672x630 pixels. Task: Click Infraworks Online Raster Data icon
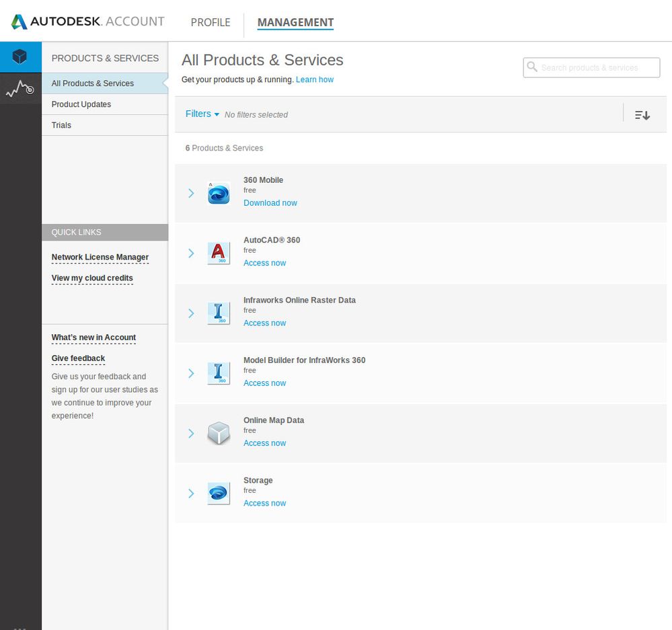click(219, 313)
